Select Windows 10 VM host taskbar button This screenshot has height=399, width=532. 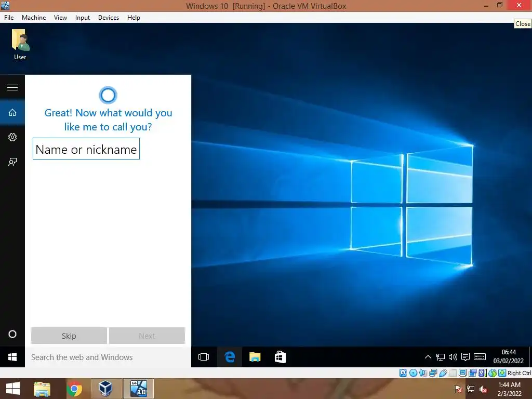(138, 389)
